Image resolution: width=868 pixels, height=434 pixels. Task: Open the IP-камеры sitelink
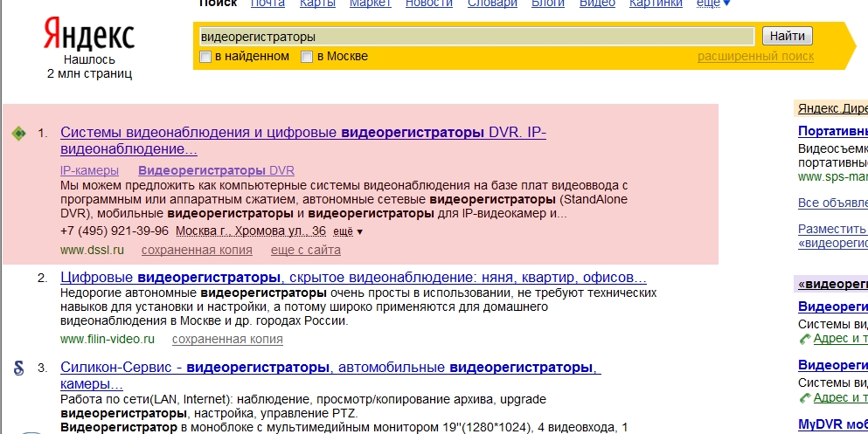click(89, 170)
